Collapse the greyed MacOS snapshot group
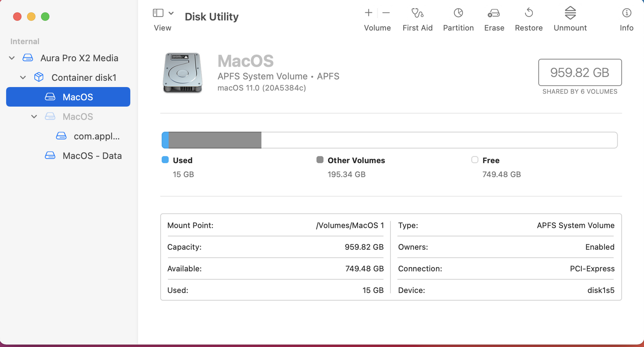The image size is (644, 347). tap(34, 117)
